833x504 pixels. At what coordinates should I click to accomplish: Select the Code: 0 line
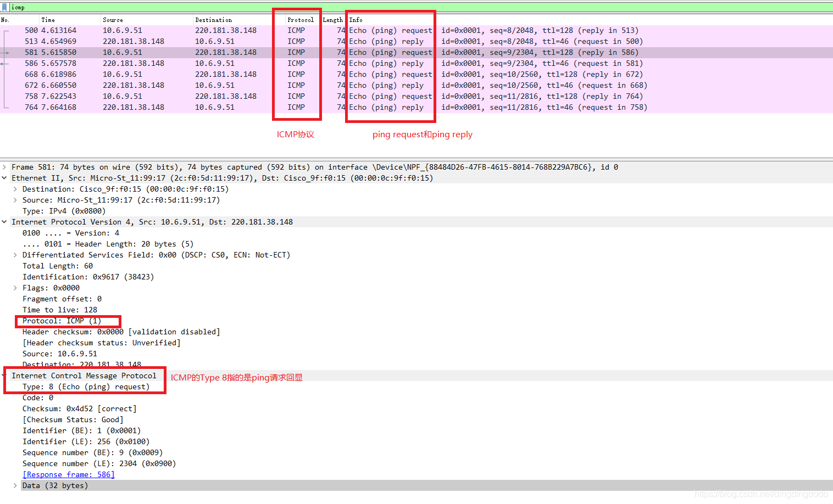(38, 397)
